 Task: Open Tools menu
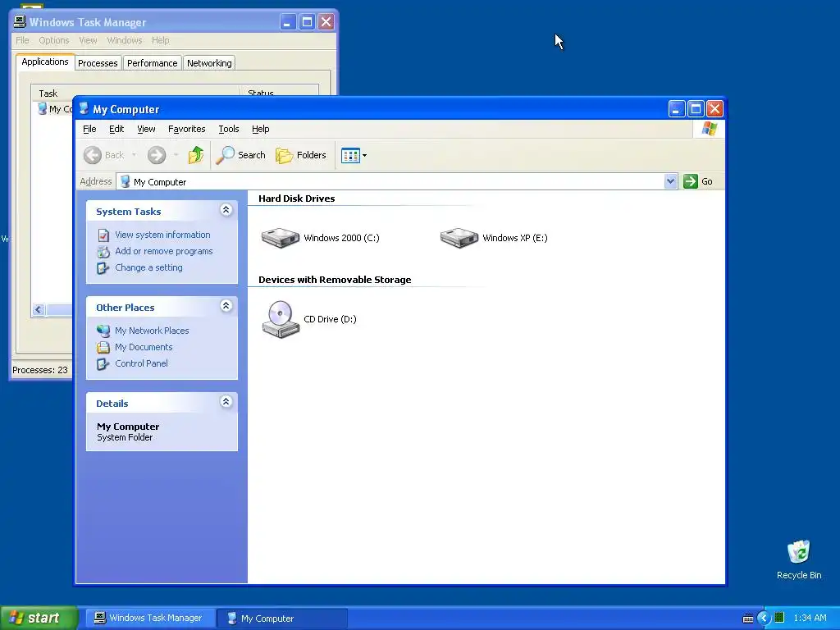click(228, 129)
